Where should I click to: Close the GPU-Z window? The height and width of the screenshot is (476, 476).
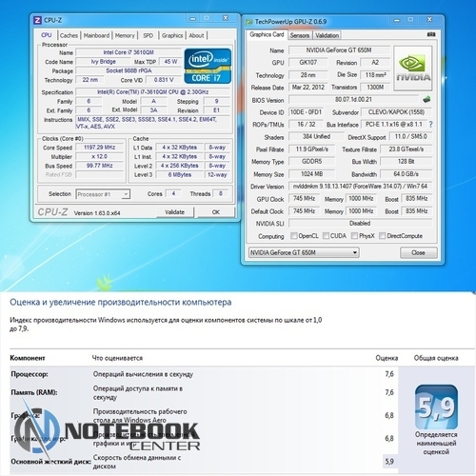[x=429, y=20]
